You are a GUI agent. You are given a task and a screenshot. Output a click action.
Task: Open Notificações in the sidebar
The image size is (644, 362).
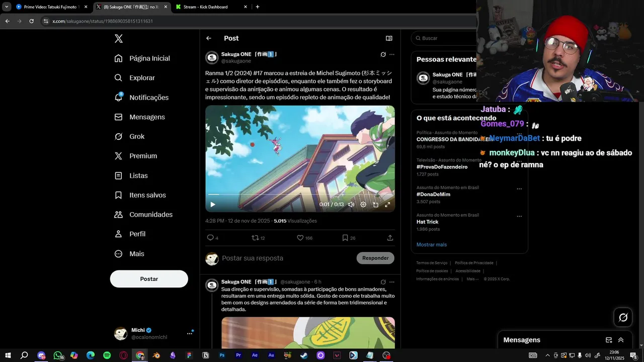pyautogui.click(x=141, y=98)
